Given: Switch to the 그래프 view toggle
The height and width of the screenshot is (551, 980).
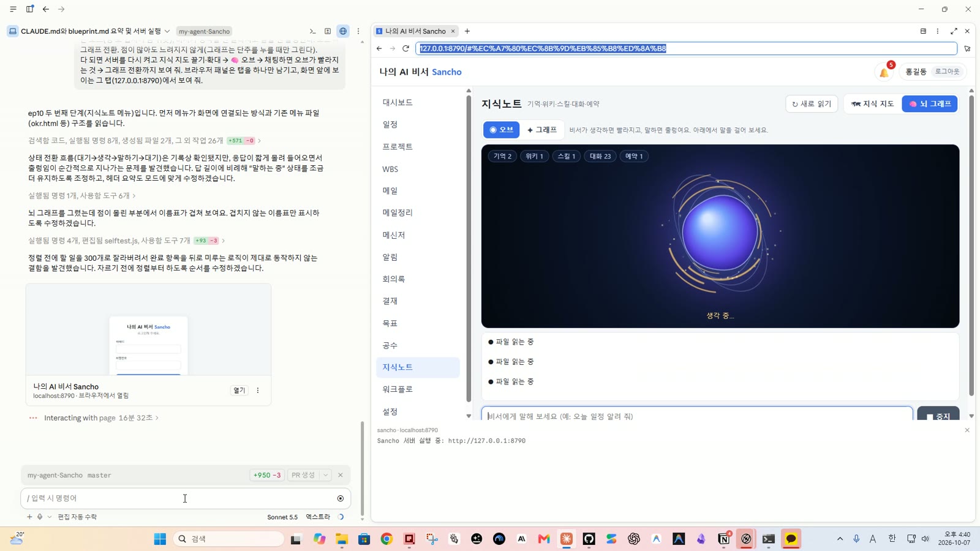Looking at the screenshot, I should click(x=542, y=130).
